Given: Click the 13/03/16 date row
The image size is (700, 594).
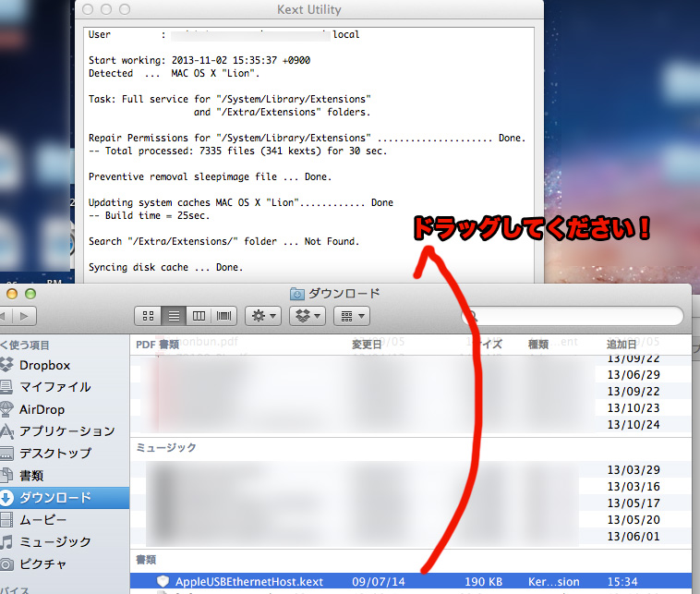Looking at the screenshot, I should click(x=634, y=487).
